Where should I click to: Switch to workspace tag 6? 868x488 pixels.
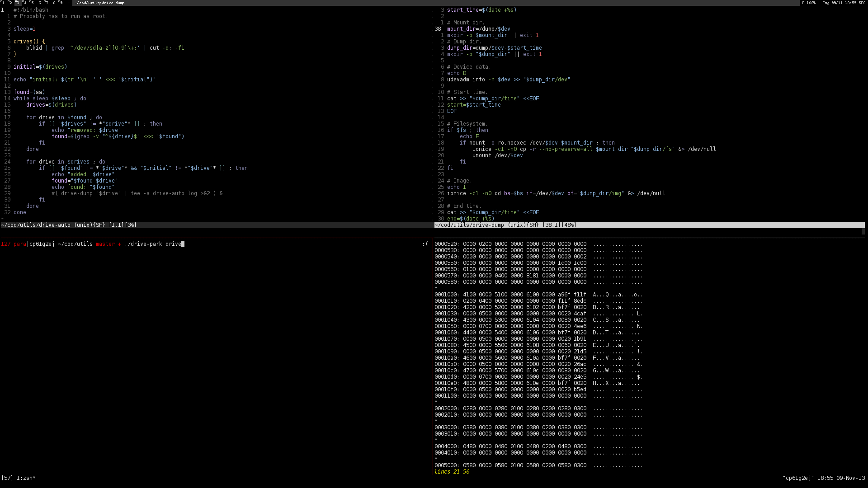click(x=40, y=3)
